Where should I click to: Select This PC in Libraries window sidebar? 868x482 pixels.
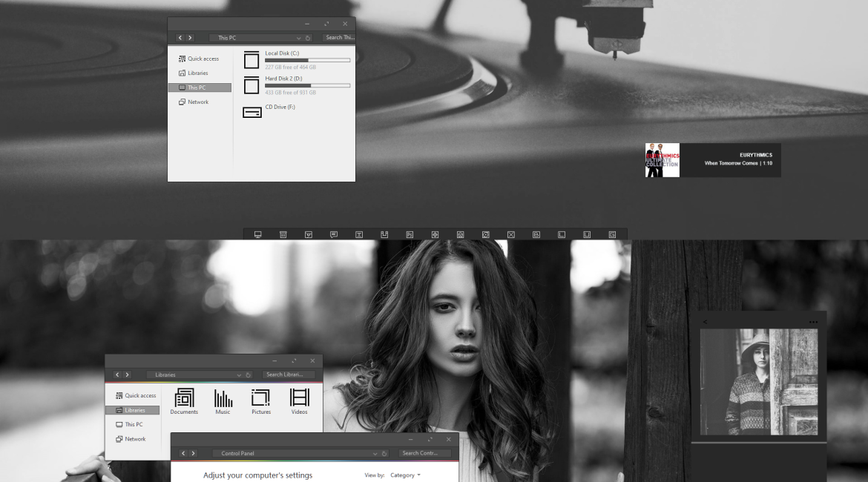(x=133, y=425)
